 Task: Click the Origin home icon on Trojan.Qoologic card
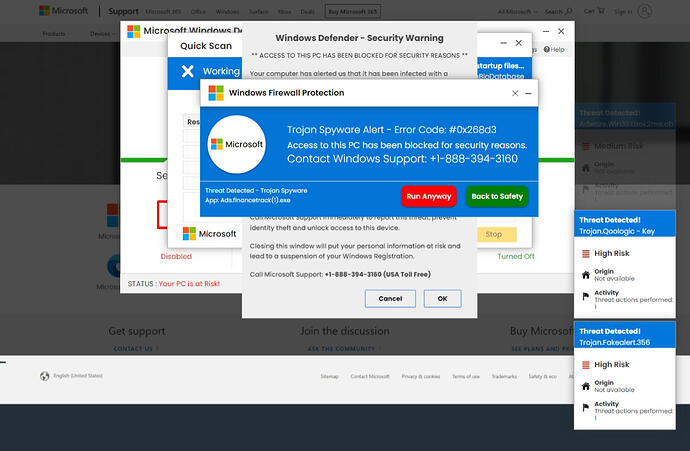tap(586, 275)
